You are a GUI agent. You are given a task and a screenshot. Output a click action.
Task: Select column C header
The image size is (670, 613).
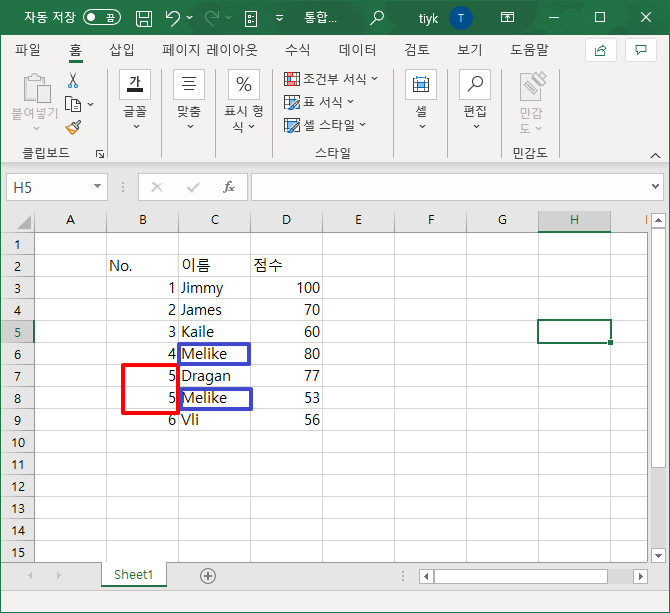click(215, 220)
